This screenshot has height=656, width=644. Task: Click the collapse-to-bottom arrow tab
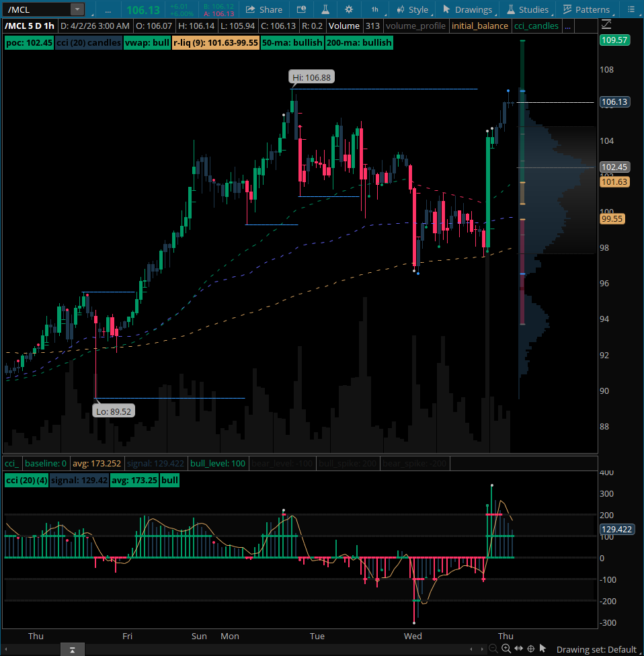pos(72,650)
